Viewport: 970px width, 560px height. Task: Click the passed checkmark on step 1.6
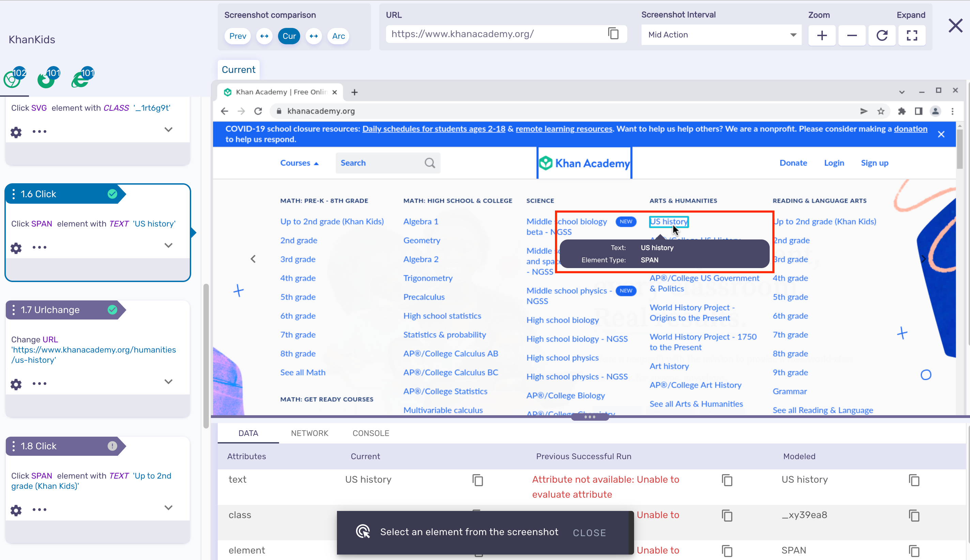coord(112,194)
